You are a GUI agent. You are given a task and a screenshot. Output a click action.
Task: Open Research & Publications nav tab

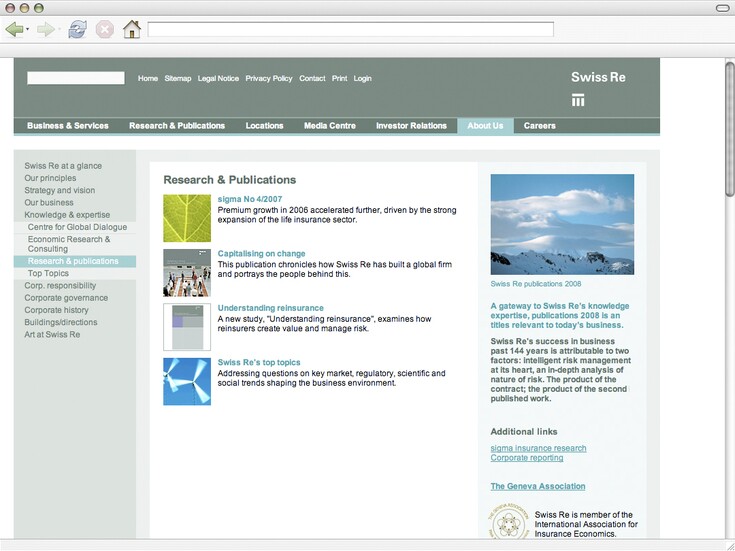tap(177, 126)
